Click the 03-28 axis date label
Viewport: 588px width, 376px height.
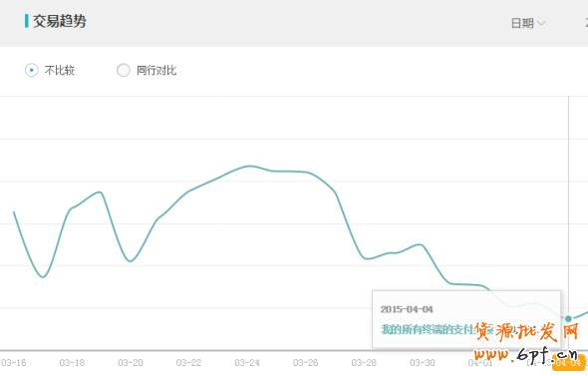point(364,363)
